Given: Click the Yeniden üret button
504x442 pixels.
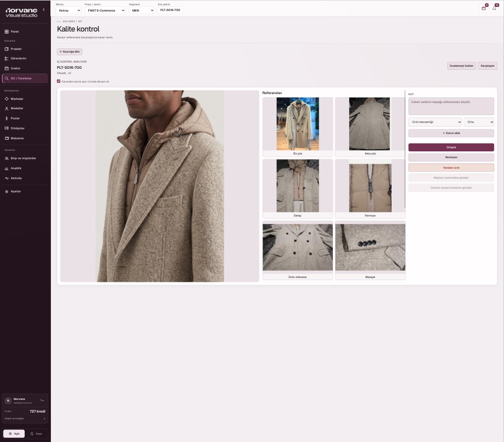Looking at the screenshot, I should pos(451,168).
